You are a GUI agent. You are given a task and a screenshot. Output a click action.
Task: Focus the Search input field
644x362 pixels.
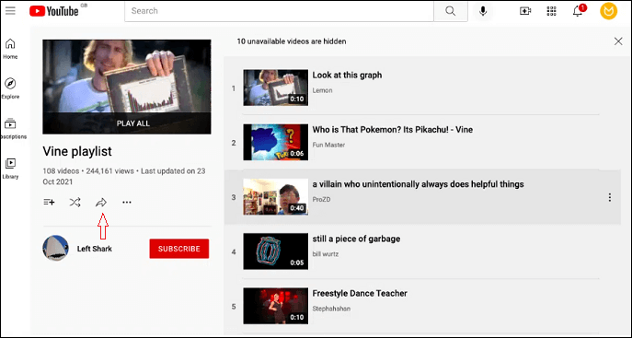(279, 11)
